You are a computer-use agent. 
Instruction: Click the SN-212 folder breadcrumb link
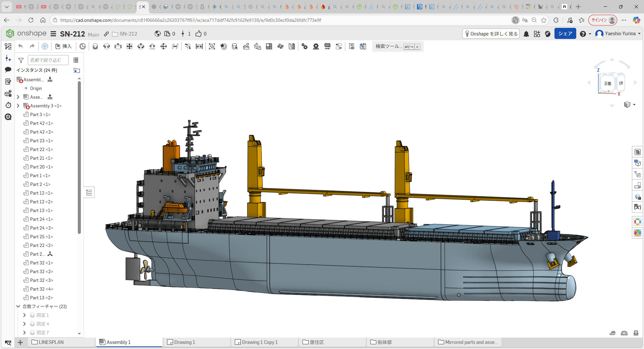(125, 34)
